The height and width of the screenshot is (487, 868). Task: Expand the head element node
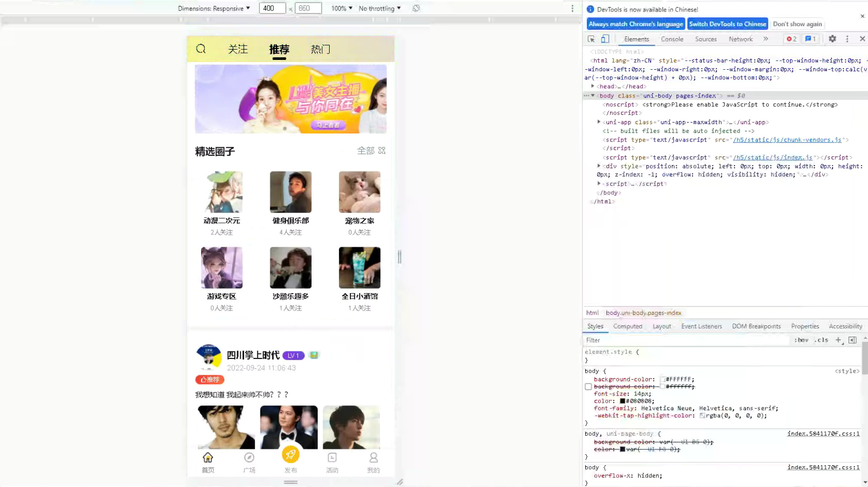593,86
